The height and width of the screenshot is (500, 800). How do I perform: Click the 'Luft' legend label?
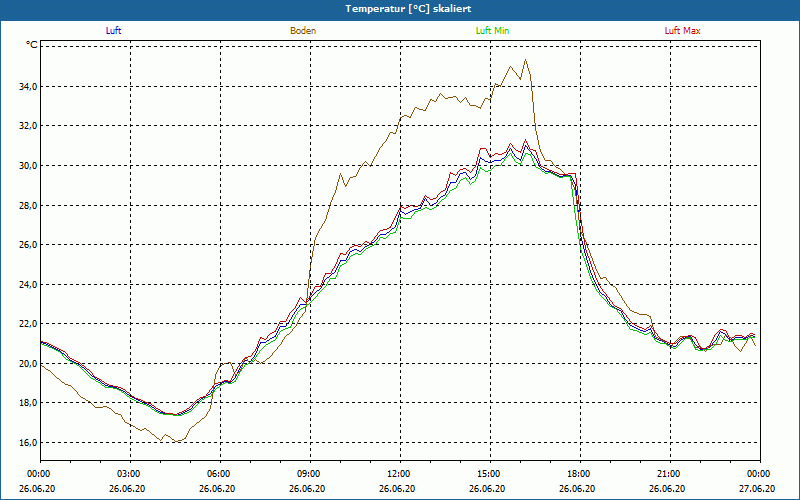(x=113, y=31)
